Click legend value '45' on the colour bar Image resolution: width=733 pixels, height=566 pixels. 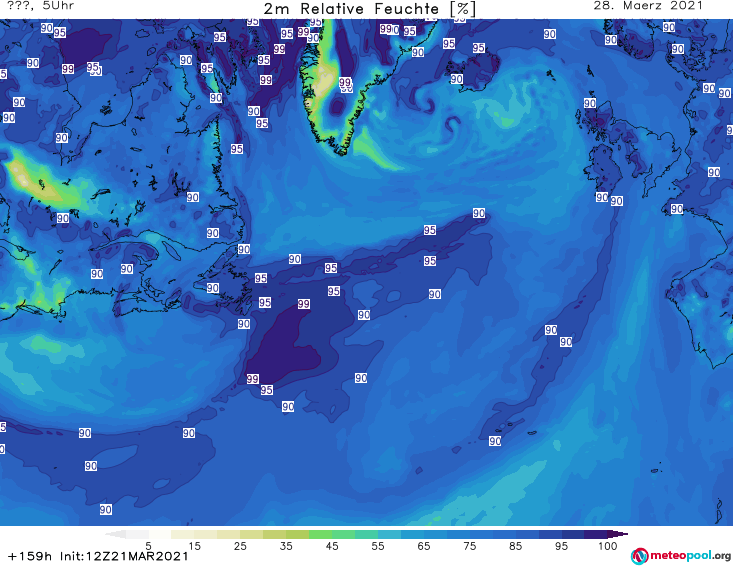pos(331,546)
